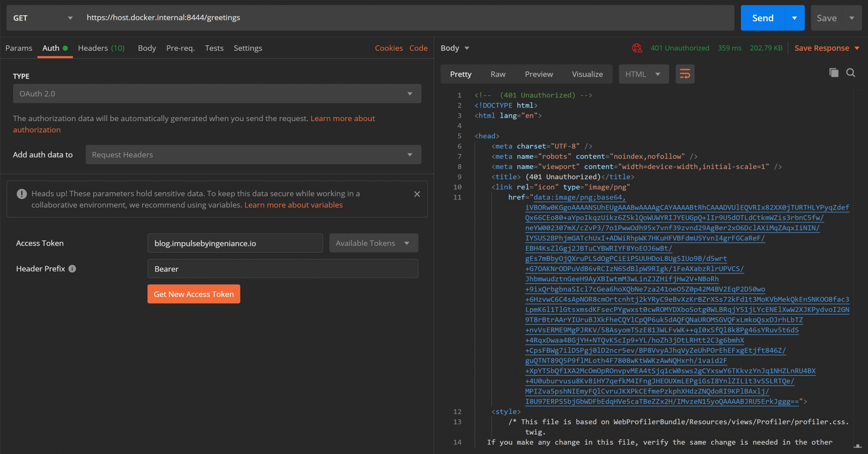The image size is (868, 454).
Task: Switch to Raw response view
Action: point(497,74)
